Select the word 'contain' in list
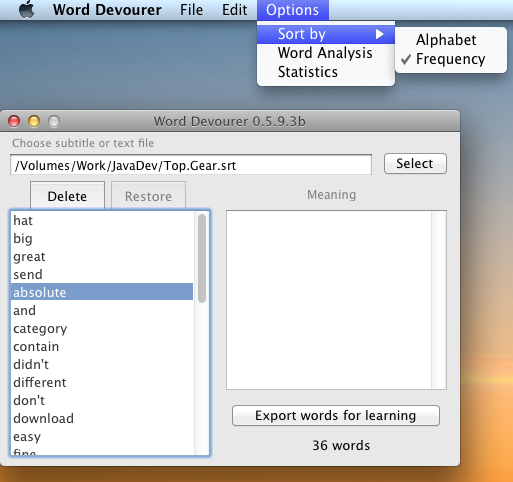This screenshot has width=513, height=482. coord(102,347)
